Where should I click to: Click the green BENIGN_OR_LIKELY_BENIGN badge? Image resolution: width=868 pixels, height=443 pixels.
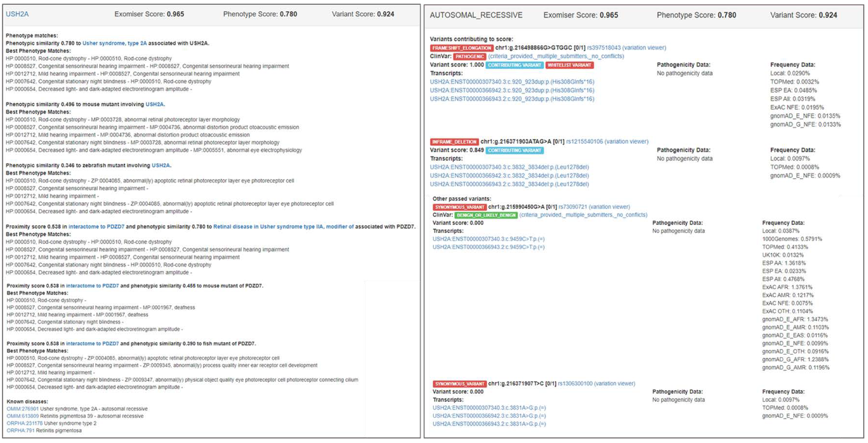pyautogui.click(x=486, y=215)
